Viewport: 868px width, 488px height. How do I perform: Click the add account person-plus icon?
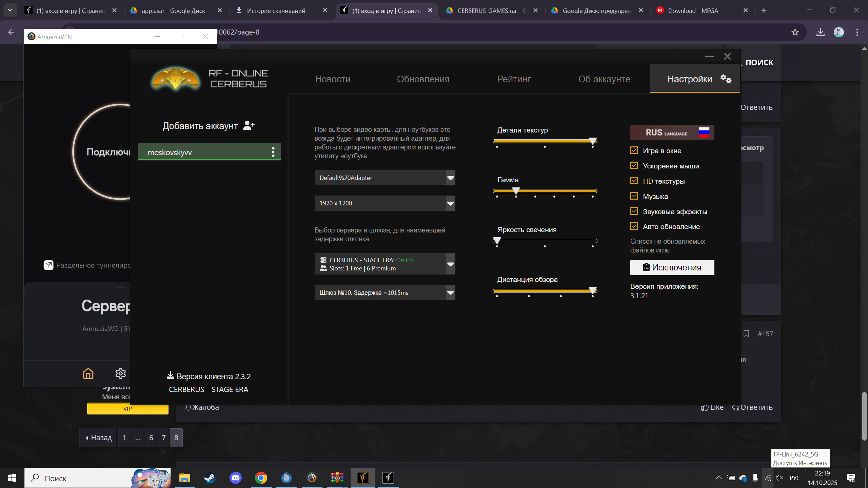click(x=249, y=125)
